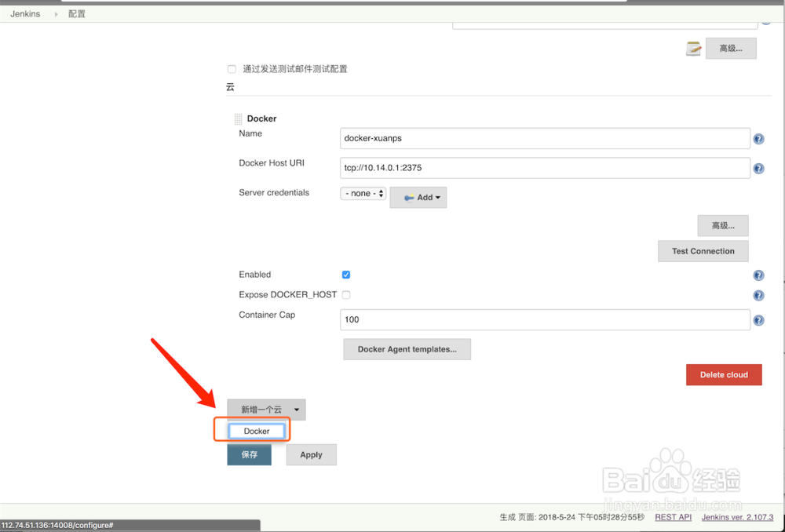Click 高级 button below Server credentials
Screen dimensions: 785x532
tap(723, 226)
